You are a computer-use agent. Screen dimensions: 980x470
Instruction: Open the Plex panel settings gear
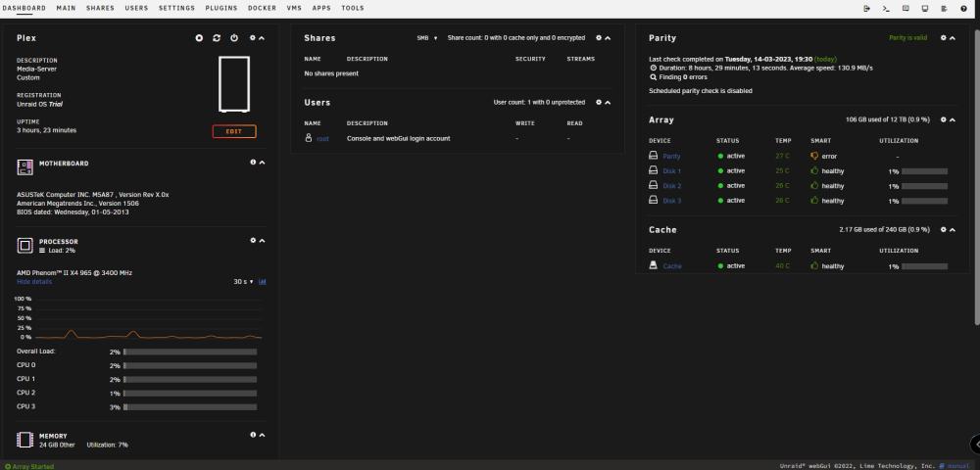pos(253,38)
